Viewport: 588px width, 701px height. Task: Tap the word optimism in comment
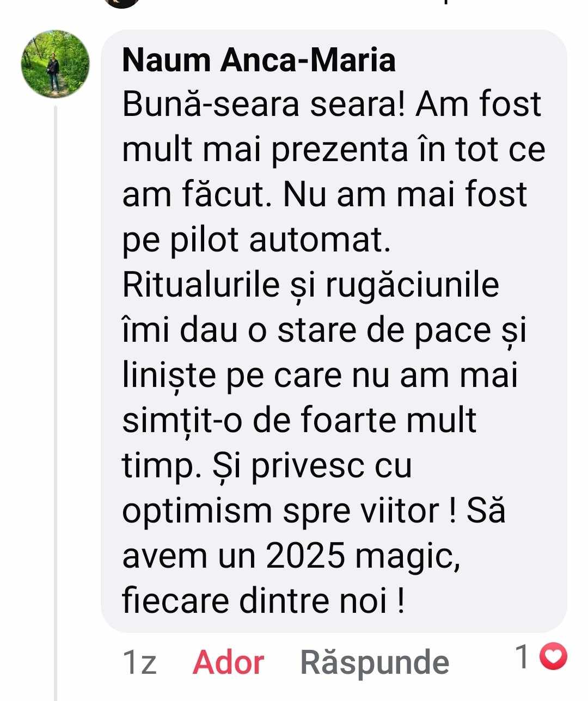197,512
